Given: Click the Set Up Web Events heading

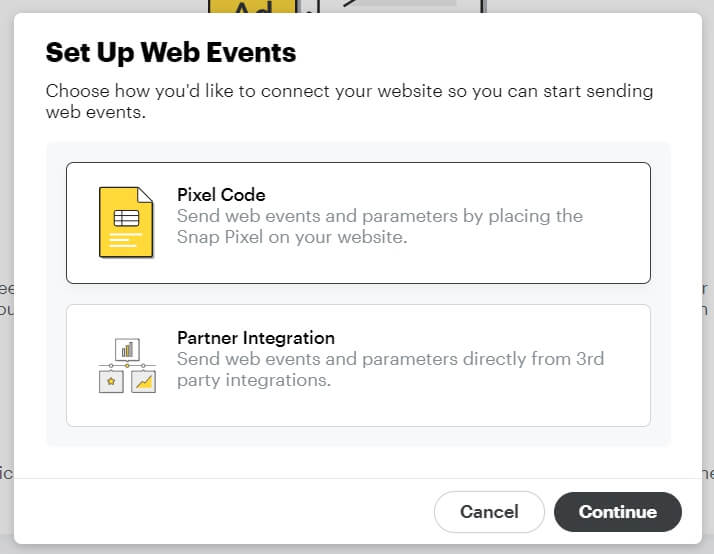Looking at the screenshot, I should 171,52.
